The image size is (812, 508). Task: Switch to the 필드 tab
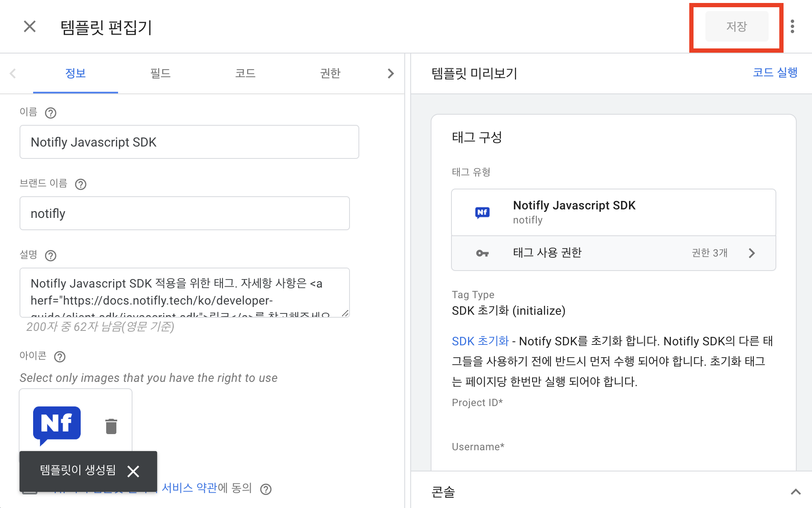point(161,73)
